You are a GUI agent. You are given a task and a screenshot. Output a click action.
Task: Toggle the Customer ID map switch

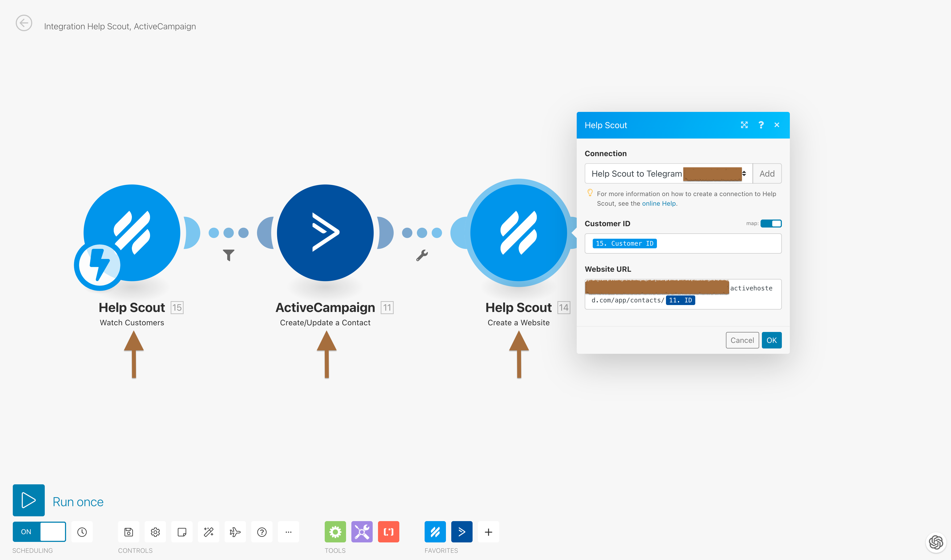(x=771, y=224)
